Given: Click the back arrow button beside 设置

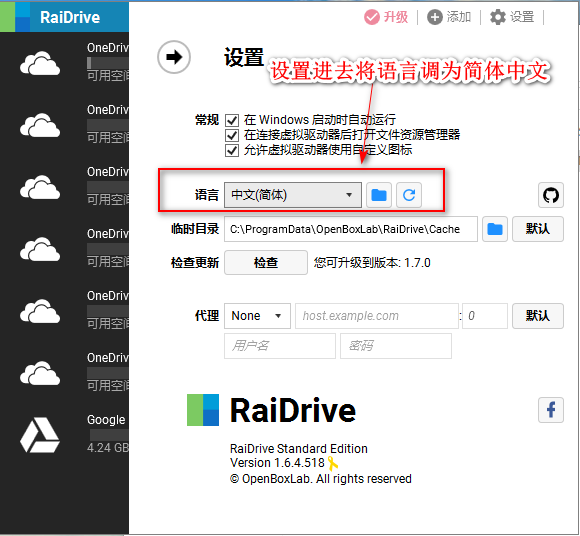Looking at the screenshot, I should click(174, 57).
